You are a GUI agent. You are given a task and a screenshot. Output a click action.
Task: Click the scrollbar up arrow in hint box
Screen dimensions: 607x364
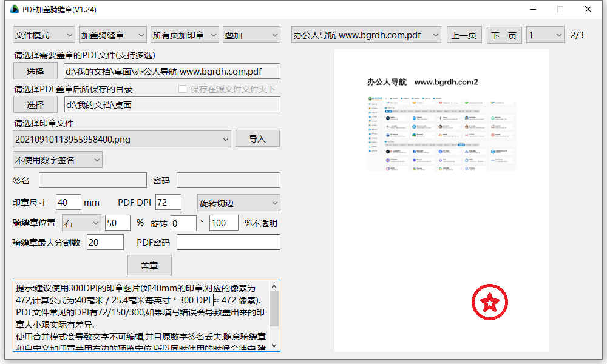coord(274,286)
